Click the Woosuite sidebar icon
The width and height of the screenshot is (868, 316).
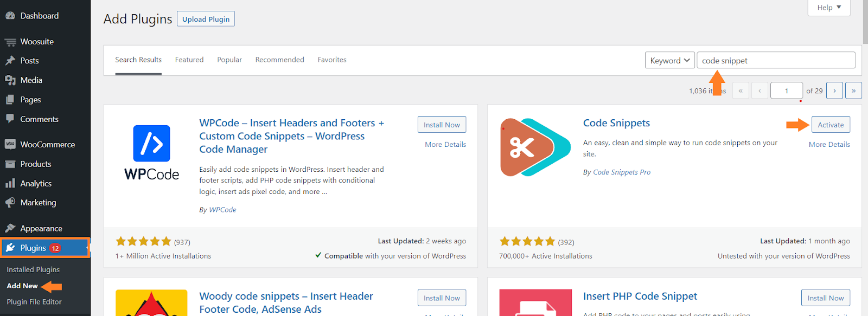point(10,42)
